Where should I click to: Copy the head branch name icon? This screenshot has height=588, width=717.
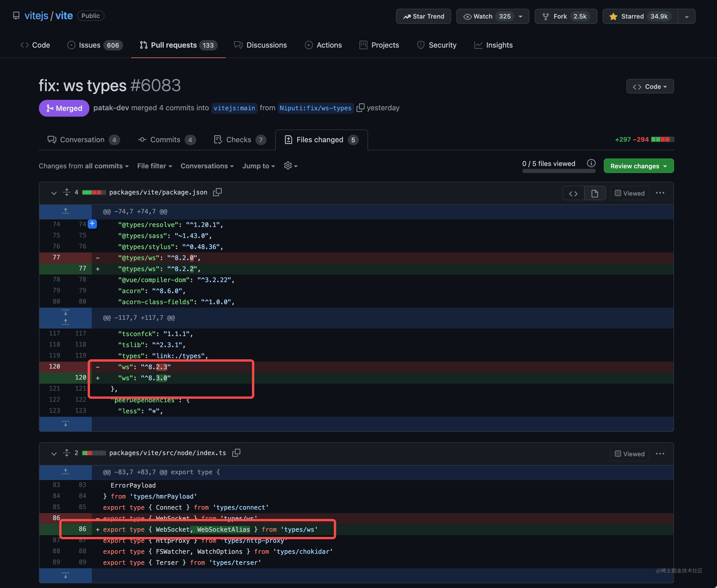click(x=360, y=107)
